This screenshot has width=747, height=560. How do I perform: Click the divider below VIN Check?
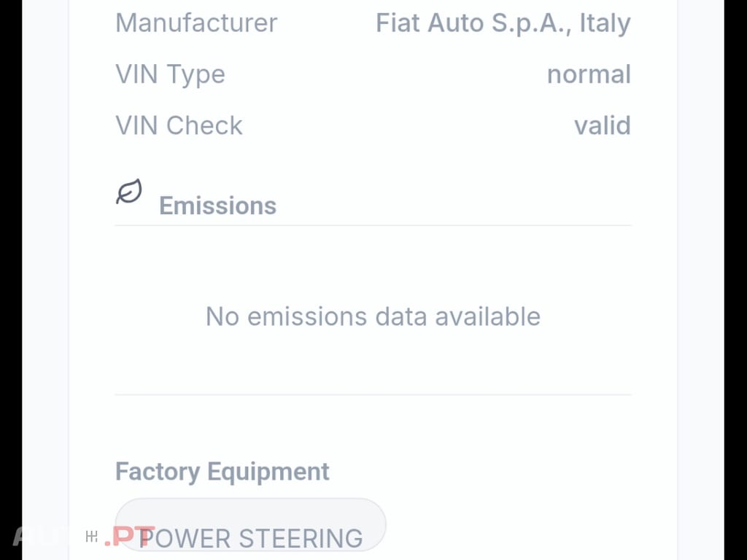tap(373, 225)
